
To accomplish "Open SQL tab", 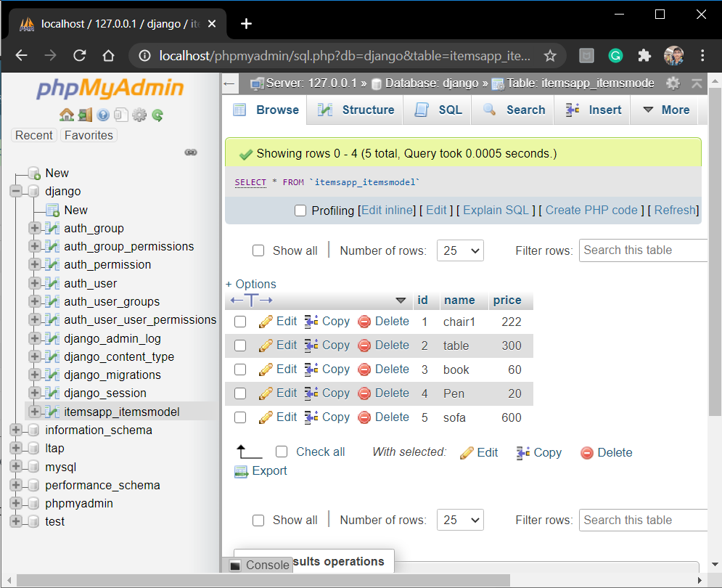I will click(x=438, y=110).
